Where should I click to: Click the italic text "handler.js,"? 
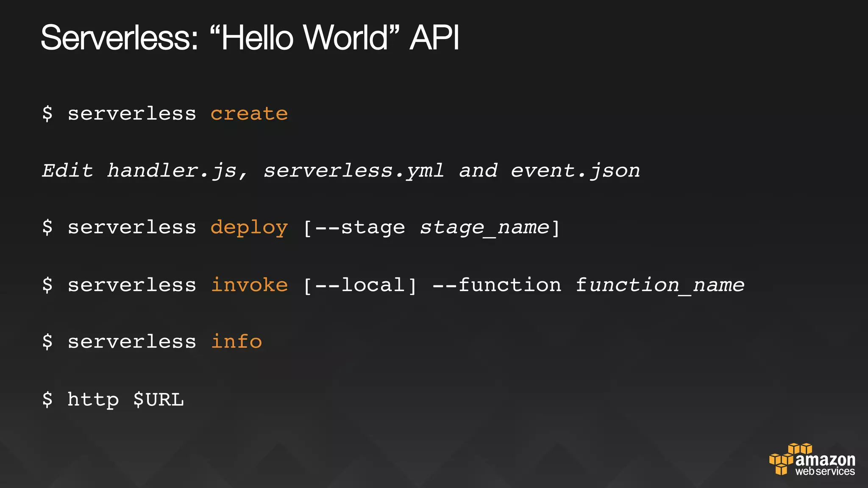pyautogui.click(x=177, y=171)
